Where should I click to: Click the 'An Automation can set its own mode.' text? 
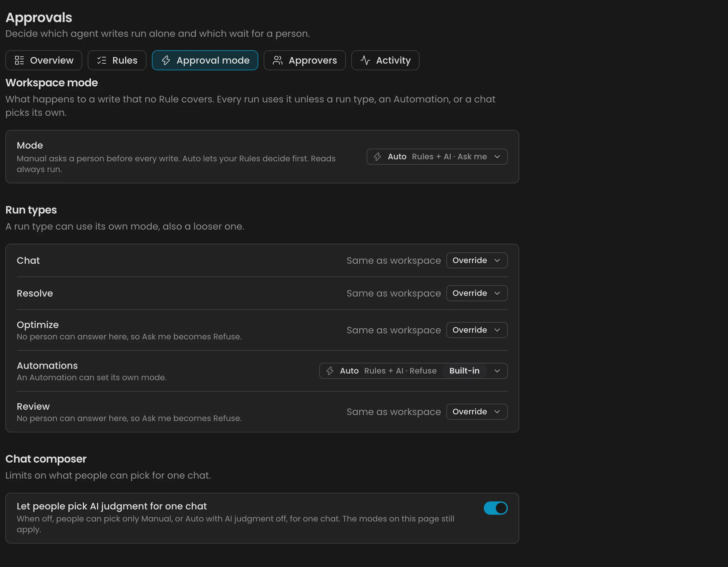92,378
